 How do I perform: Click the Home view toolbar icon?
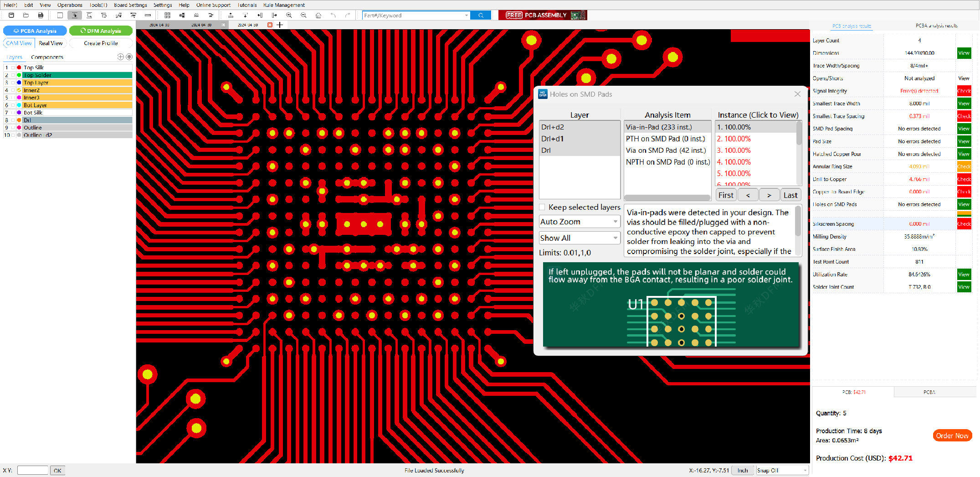pos(318,16)
